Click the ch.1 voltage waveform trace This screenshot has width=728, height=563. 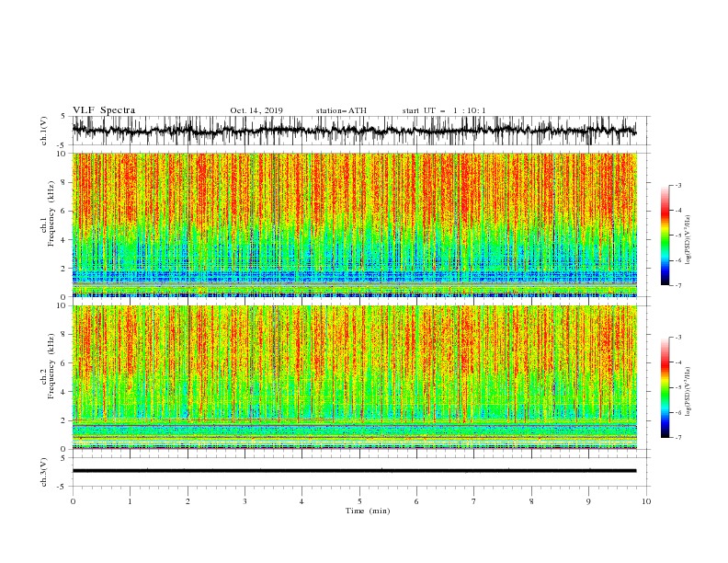[354, 131]
